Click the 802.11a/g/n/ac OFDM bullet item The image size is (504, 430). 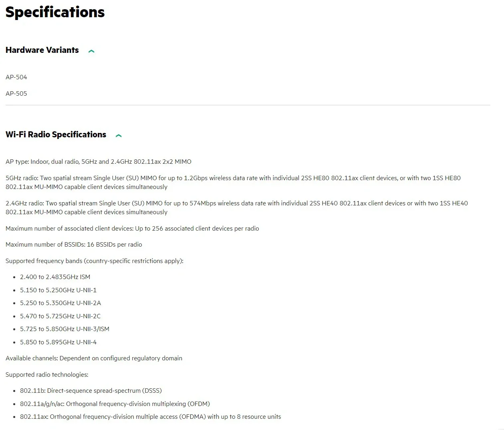[115, 404]
